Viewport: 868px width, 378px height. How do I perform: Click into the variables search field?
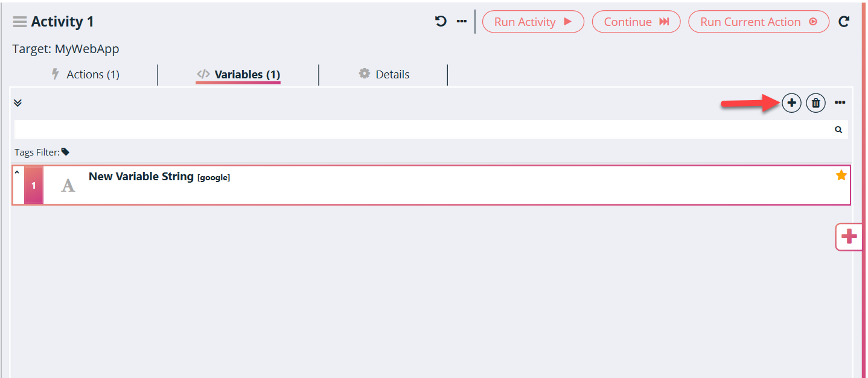click(x=423, y=130)
